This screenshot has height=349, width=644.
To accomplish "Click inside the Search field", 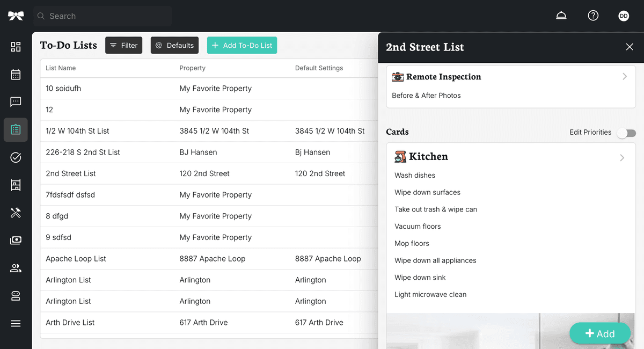I will (x=102, y=16).
